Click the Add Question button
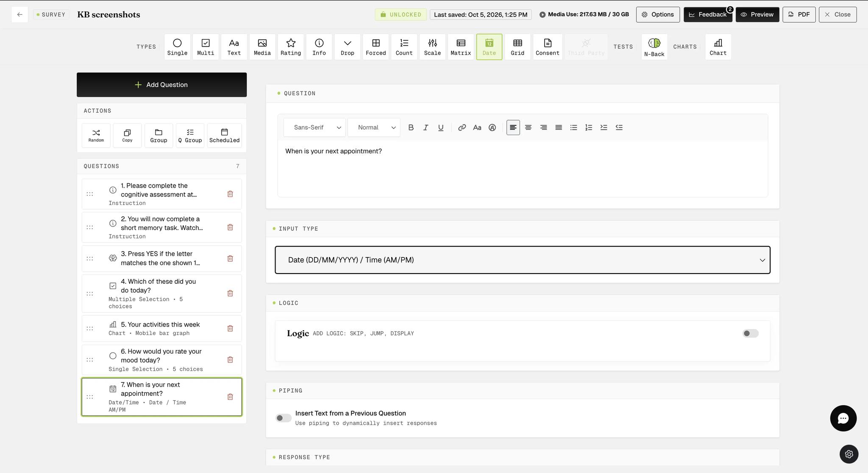The width and height of the screenshot is (868, 473). [x=161, y=85]
